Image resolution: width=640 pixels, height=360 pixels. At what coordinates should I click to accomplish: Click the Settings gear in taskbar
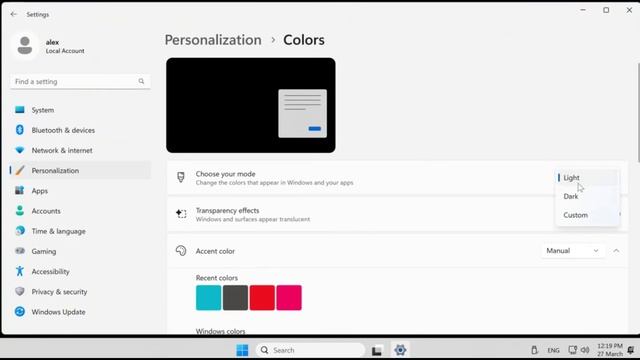400,350
